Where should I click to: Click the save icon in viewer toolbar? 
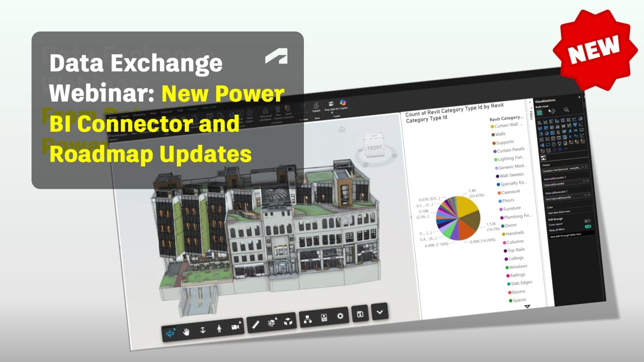pos(360,314)
